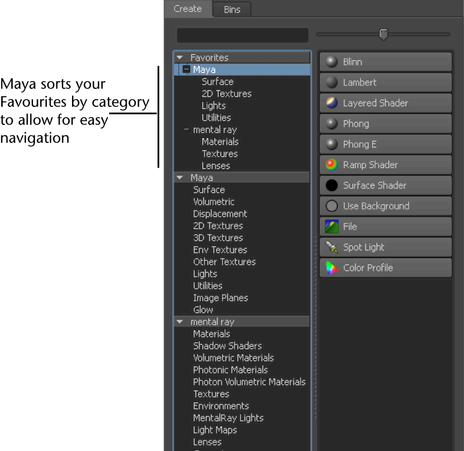Collapse the Maya group under Favorites
Viewport: 464px width, 451px height.
tap(187, 70)
